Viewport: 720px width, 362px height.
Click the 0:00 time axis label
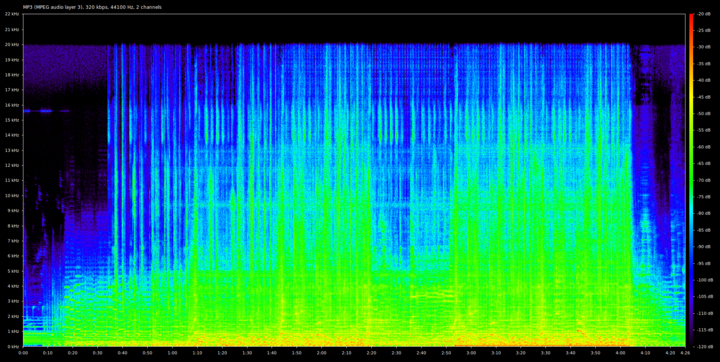point(23,353)
